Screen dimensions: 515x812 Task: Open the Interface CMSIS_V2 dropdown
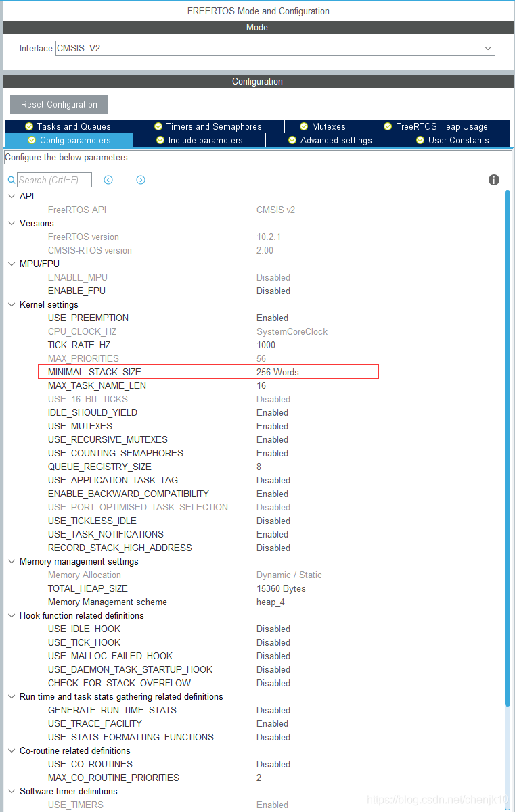(275, 48)
